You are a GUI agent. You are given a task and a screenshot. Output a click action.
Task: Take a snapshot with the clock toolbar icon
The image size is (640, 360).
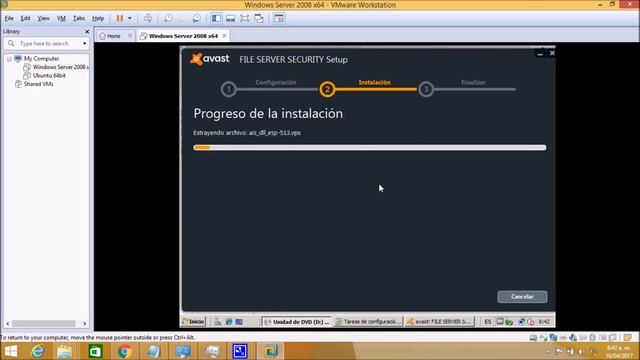pyautogui.click(x=168, y=18)
